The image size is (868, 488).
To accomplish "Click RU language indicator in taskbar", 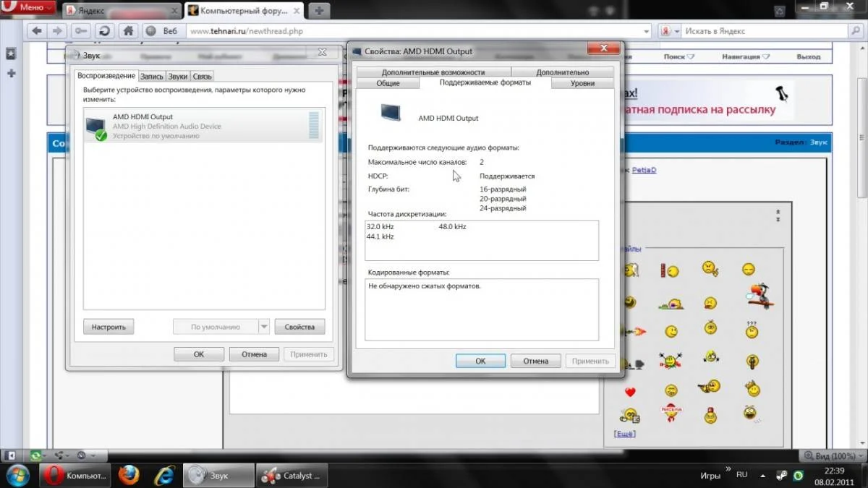I will click(x=741, y=475).
